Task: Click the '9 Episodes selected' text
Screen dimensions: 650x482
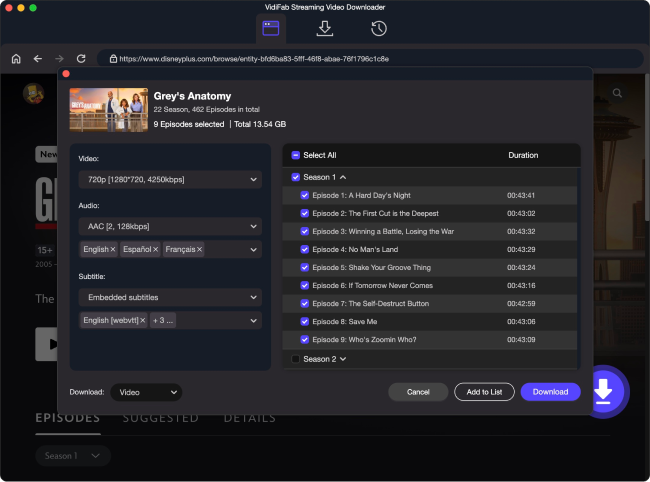Action: click(189, 124)
